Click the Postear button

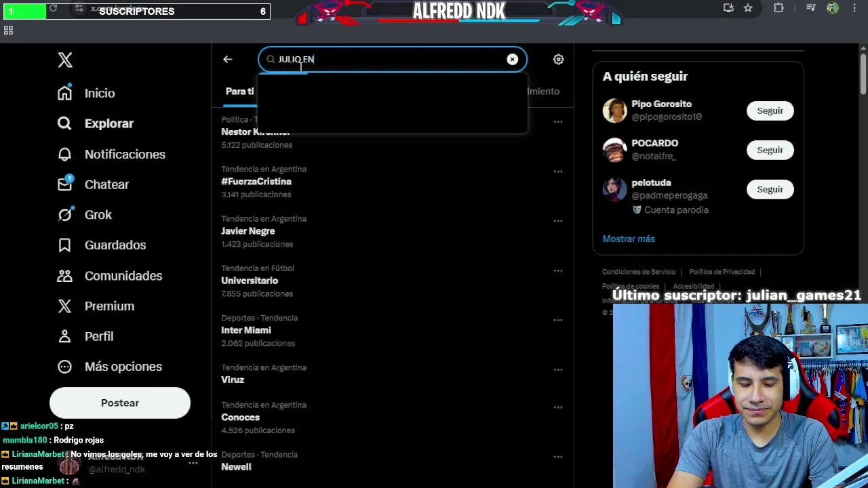pyautogui.click(x=120, y=403)
